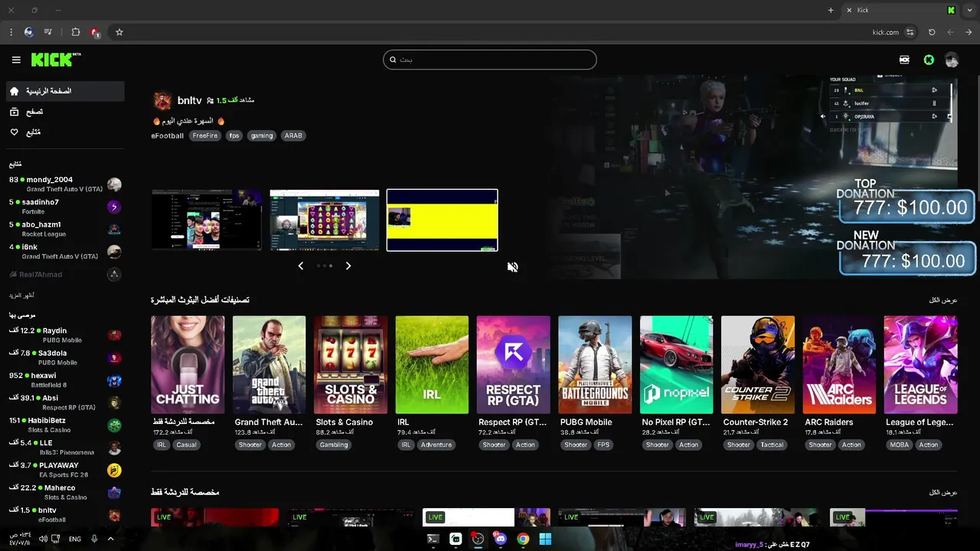
Task: Open HabibiBetz recommended channel
Action: [x=64, y=425]
